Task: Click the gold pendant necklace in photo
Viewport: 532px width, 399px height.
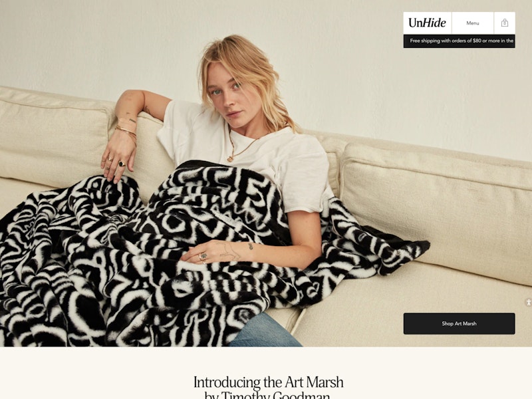Action: 231,158
